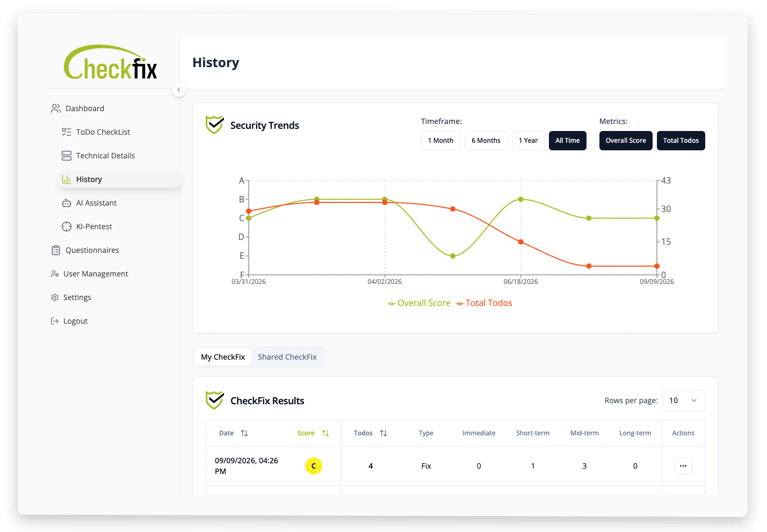Select the 1 Year timeframe

529,141
